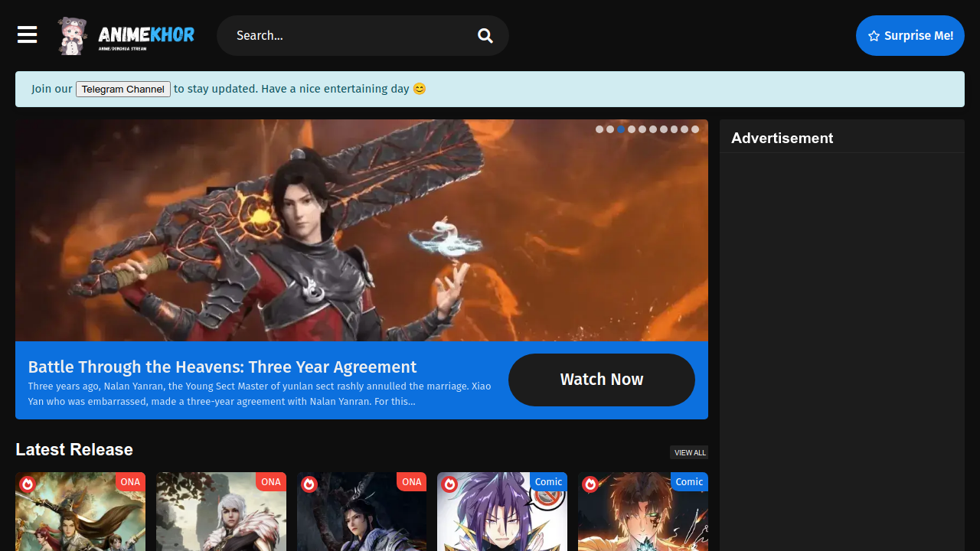Go to the last slider pagination dot
This screenshot has width=980, height=551.
(695, 129)
